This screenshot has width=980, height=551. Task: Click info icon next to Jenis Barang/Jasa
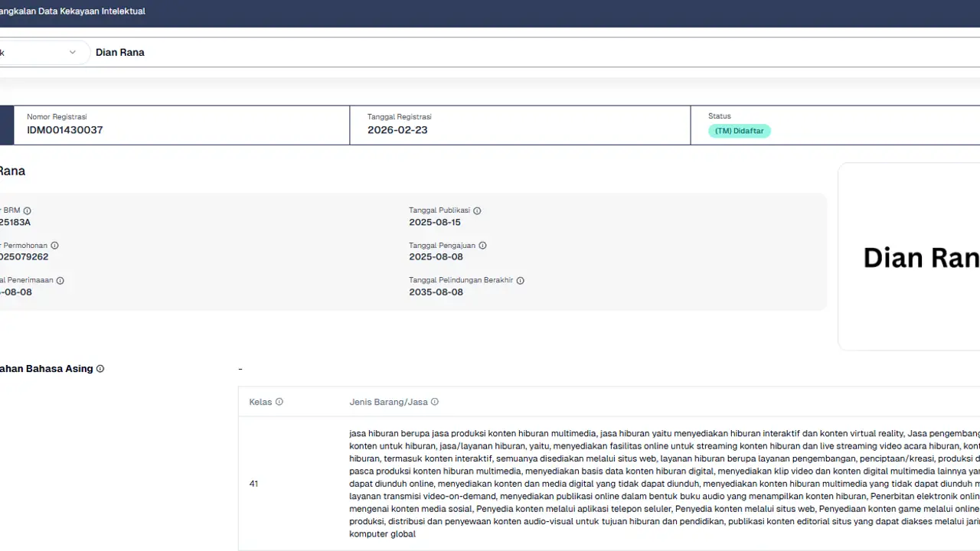435,402
